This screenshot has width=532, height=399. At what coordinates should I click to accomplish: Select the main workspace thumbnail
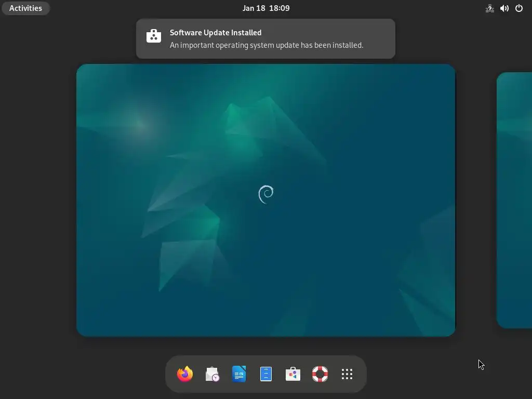(266, 200)
